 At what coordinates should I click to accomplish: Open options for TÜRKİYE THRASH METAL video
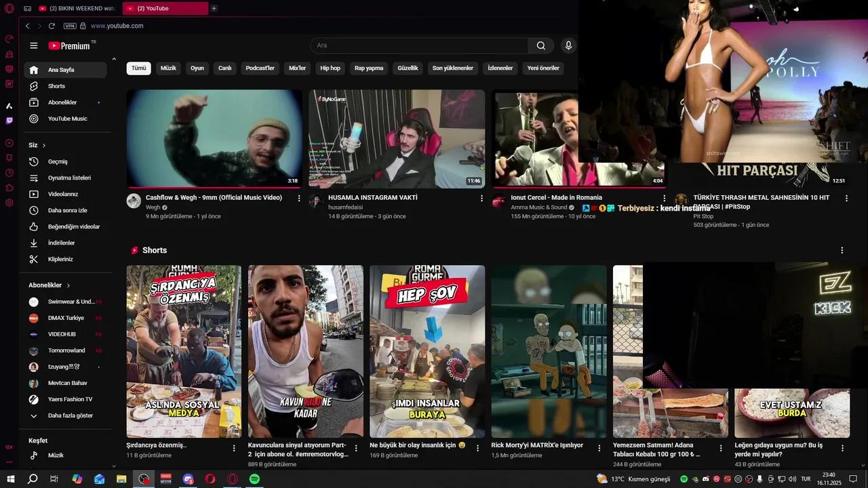846,199
